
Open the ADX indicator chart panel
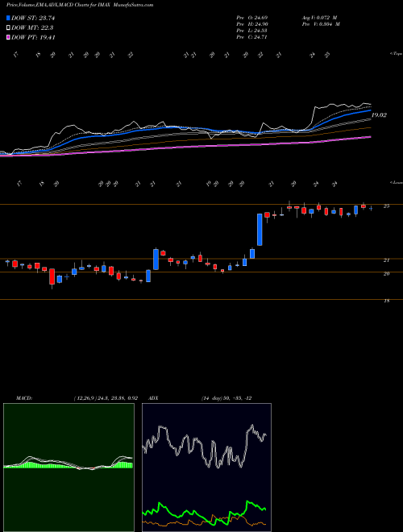(206, 468)
